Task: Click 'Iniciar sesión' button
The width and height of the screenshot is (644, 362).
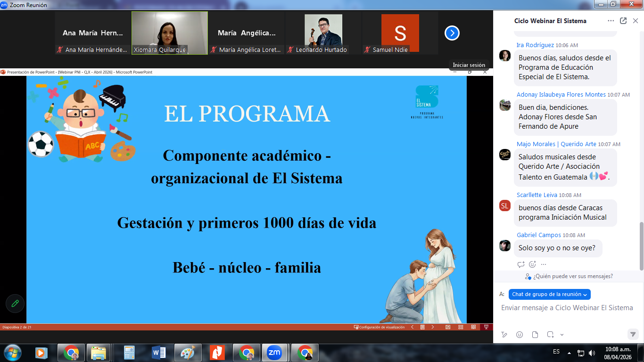Action: [469, 65]
